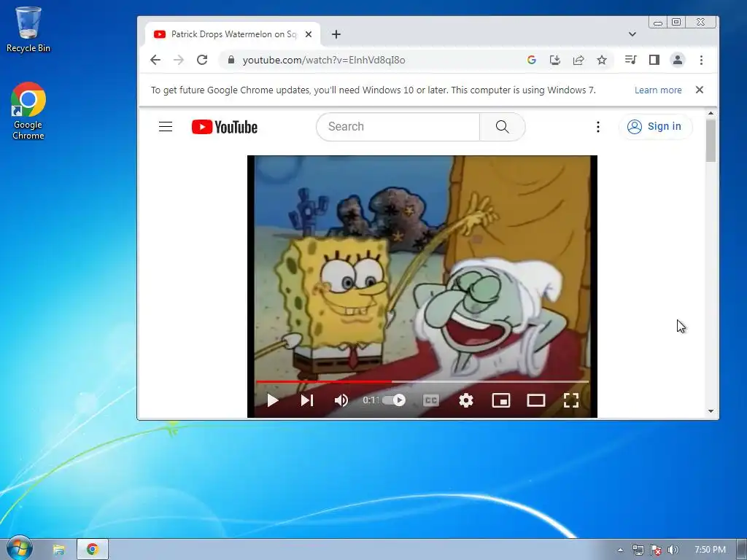The width and height of the screenshot is (747, 560).
Task: Enter full screen video
Action: (x=570, y=400)
